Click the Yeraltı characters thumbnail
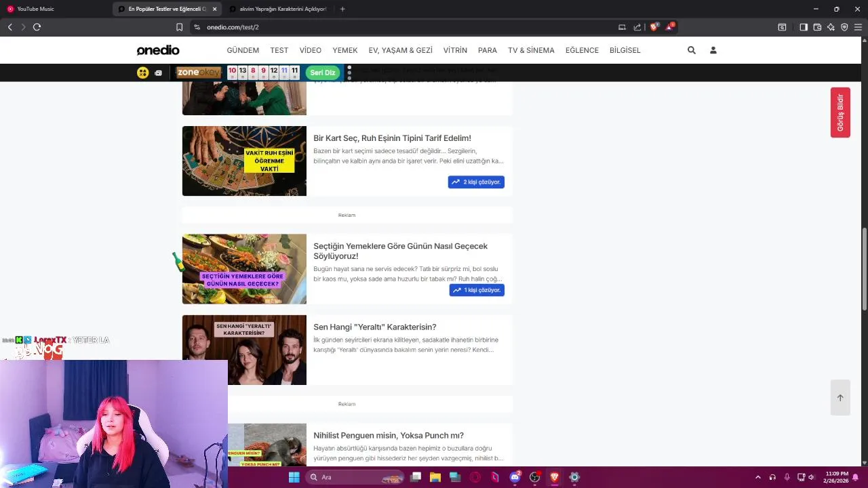The width and height of the screenshot is (868, 488). (x=244, y=350)
